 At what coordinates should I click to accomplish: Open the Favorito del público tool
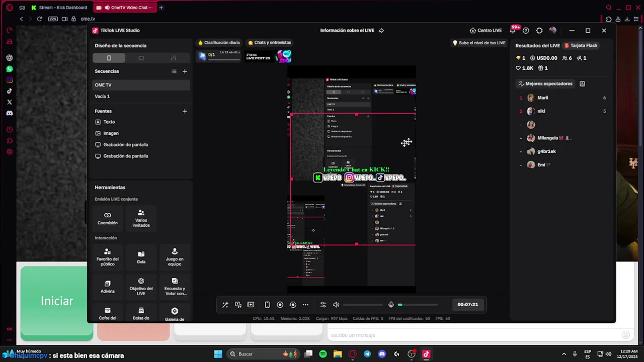pyautogui.click(x=108, y=256)
